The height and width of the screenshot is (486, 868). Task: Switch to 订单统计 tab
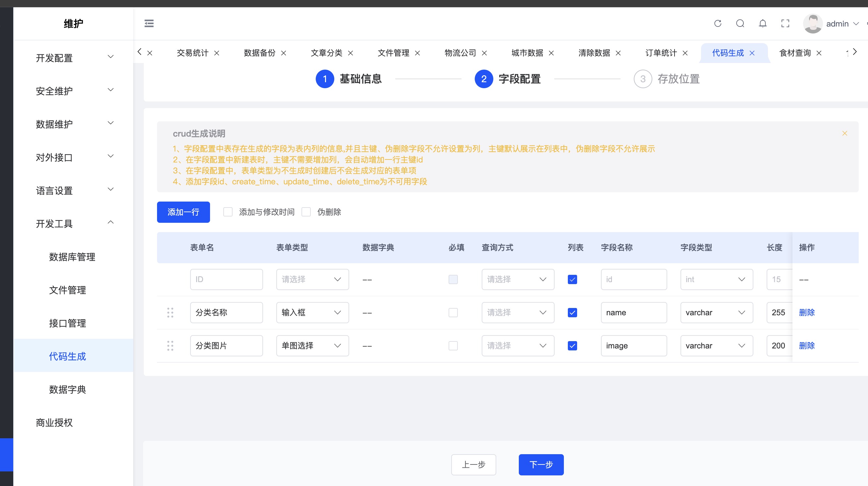point(661,53)
